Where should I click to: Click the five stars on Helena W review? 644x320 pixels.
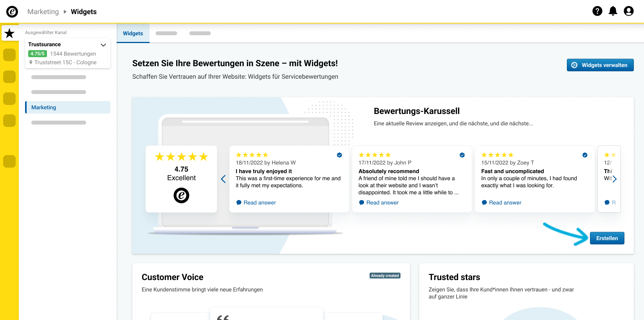(x=252, y=155)
